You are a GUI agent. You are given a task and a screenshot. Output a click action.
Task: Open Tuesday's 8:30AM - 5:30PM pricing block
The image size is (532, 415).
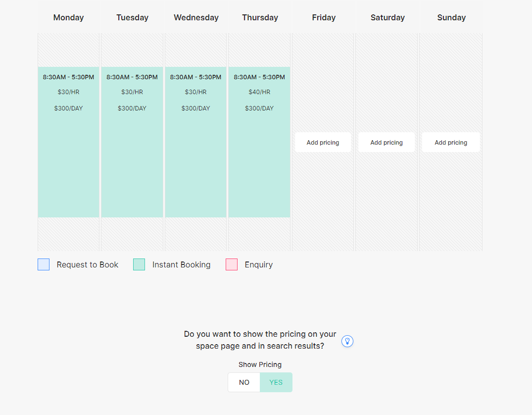coord(132,142)
